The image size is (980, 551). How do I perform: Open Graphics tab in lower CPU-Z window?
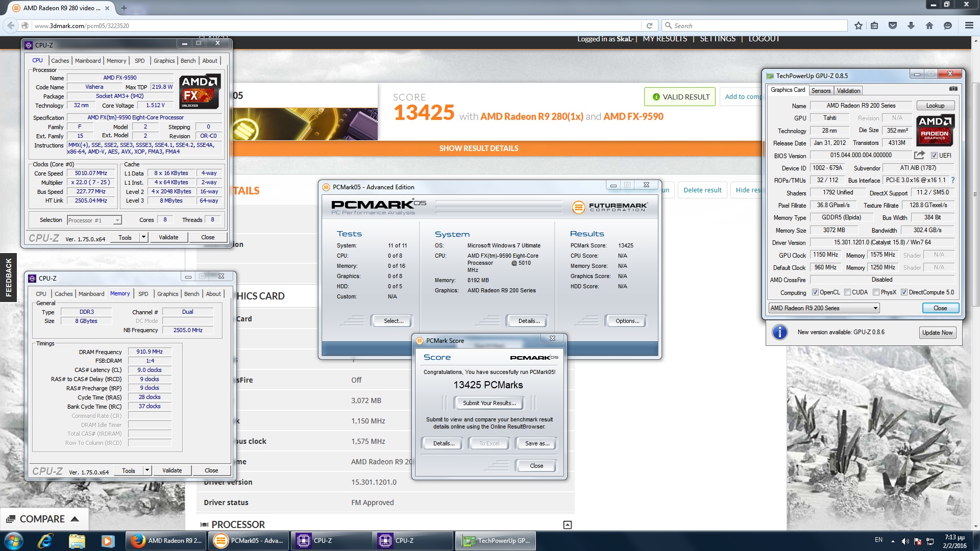(x=167, y=294)
